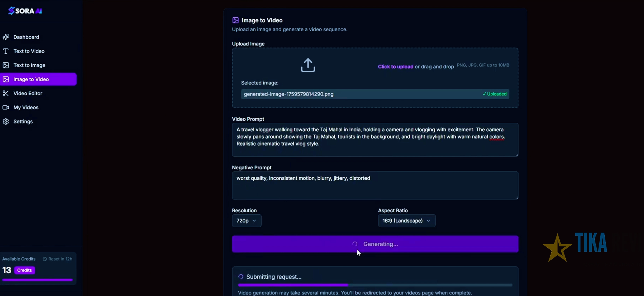Select the Text to Video tool
Viewport: 644px width, 296px height.
tap(29, 51)
